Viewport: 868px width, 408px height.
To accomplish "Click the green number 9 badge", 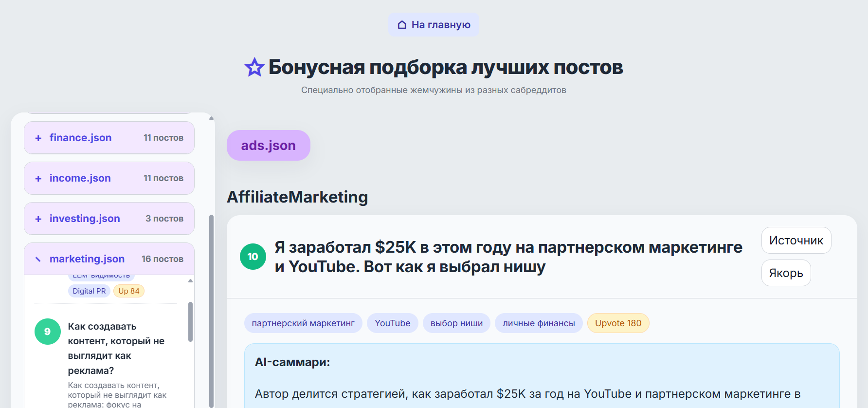I will click(48, 332).
